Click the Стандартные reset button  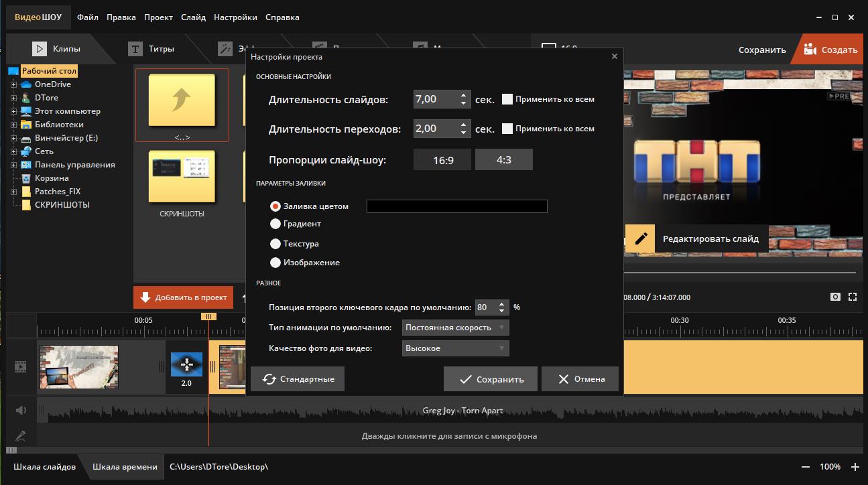(x=298, y=379)
